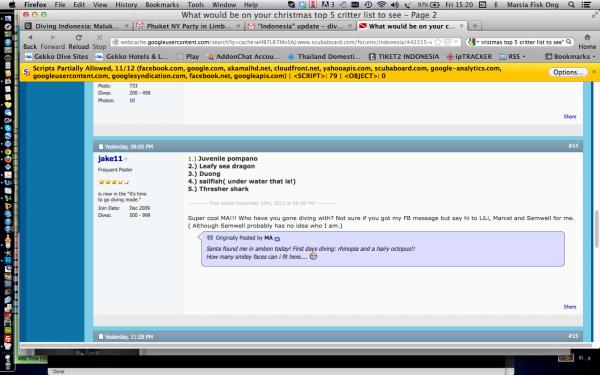The width and height of the screenshot is (600, 375).
Task: Bookmark this page with the star icon
Action: tap(439, 42)
